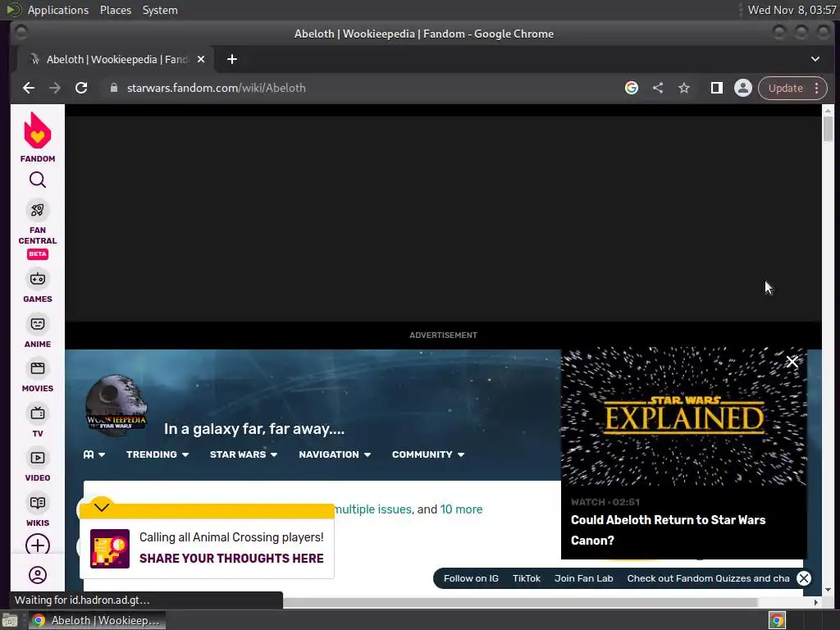Open Check out Fandom Quizzes link
The image size is (840, 630).
(x=708, y=578)
